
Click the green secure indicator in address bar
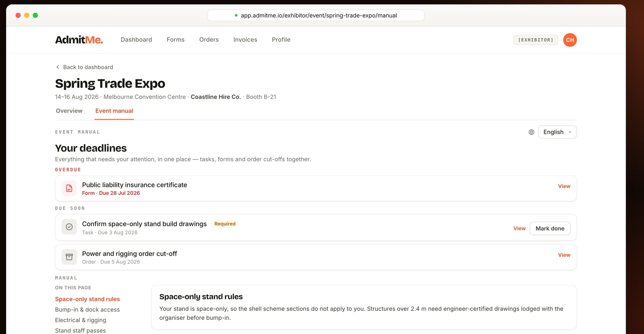tap(236, 15)
